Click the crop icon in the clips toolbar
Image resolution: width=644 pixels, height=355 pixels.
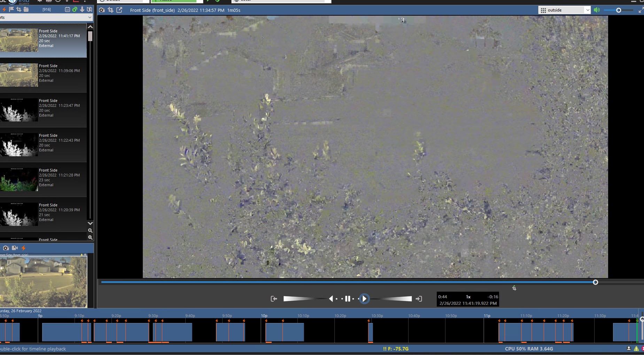[x=18, y=9]
